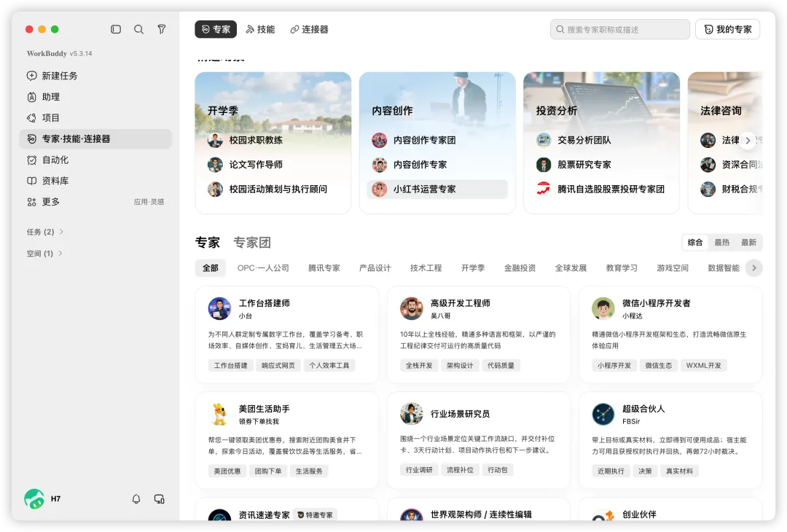
Task: Open 自动化 in the sidebar
Action: tap(95, 160)
